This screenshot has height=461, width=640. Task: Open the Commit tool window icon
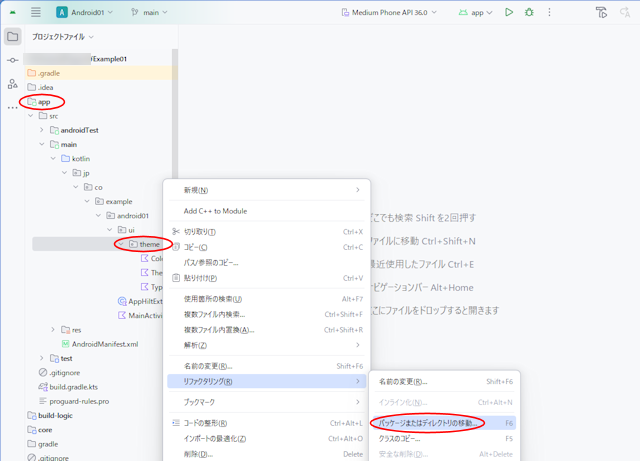click(x=13, y=61)
